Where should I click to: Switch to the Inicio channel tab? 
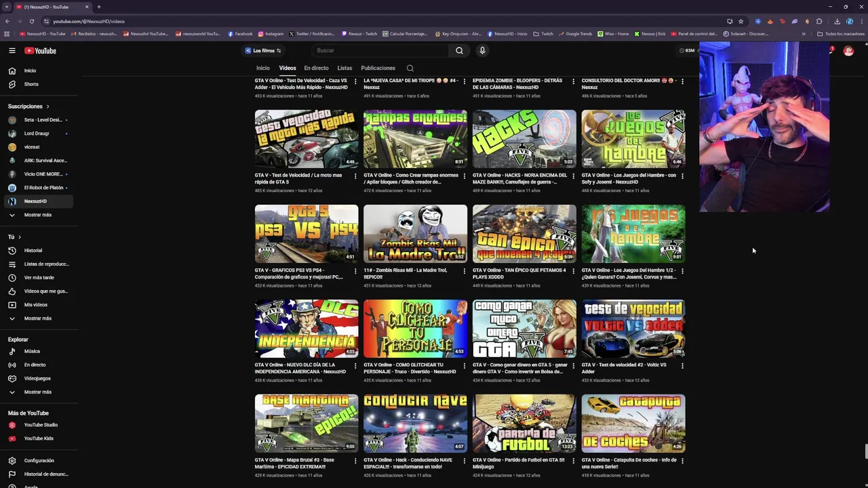(x=262, y=68)
